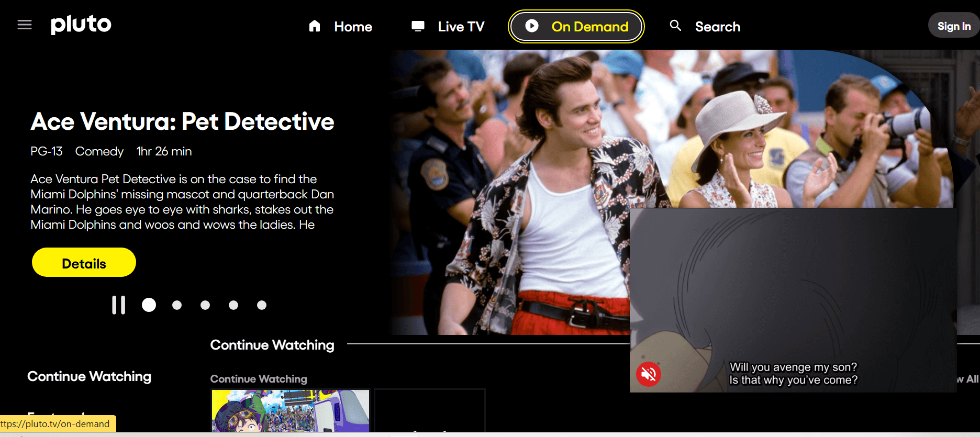Pause the featured carousel rotation
This screenshot has height=437, width=980.
pyautogui.click(x=119, y=305)
